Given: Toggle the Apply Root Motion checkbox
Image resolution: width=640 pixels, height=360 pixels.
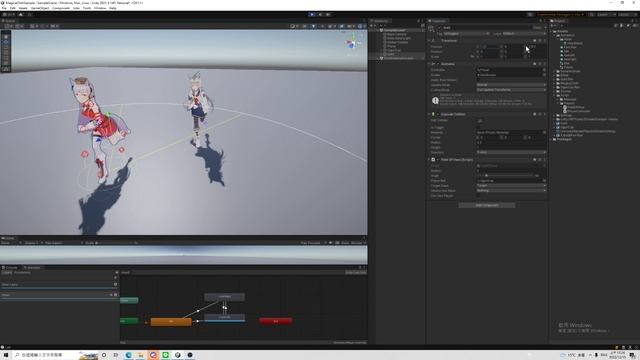Looking at the screenshot, I should [x=478, y=80].
